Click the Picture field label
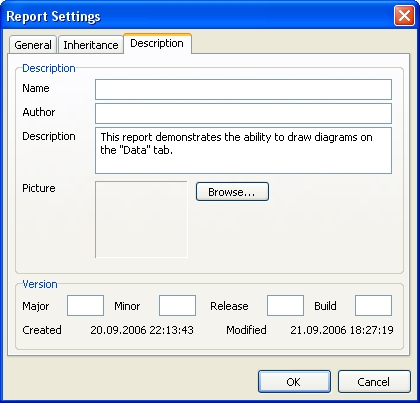Image resolution: width=420 pixels, height=403 pixels. click(x=39, y=188)
